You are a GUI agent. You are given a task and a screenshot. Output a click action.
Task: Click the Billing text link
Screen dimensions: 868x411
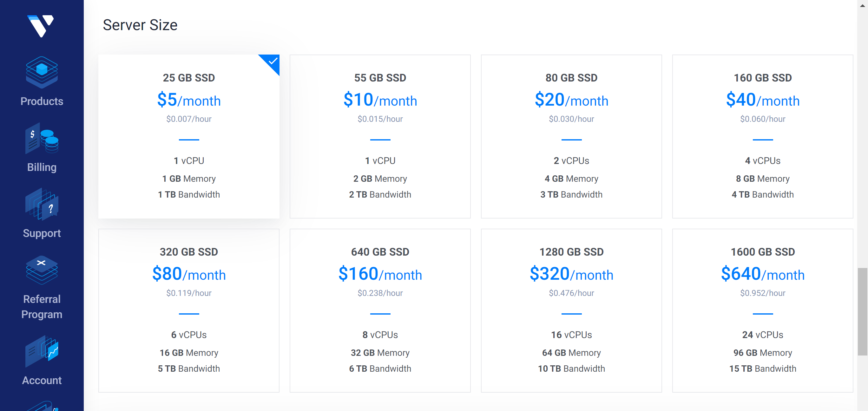(x=42, y=167)
